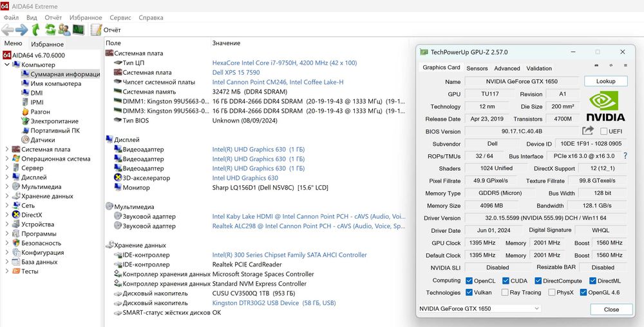
Task: Toggle the UEFI checkbox
Action: point(603,132)
